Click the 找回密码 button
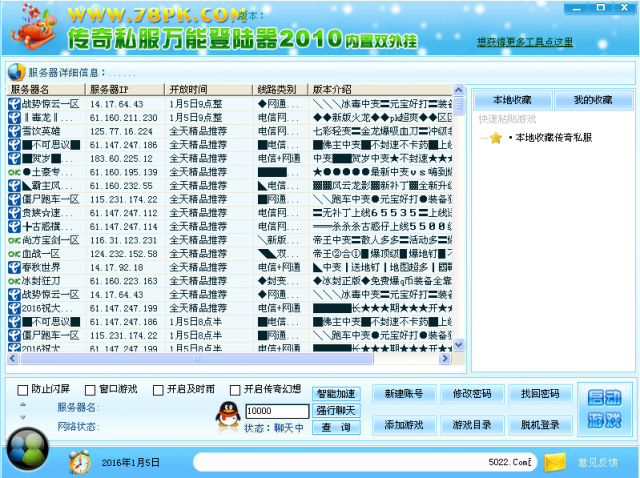Image resolution: width=640 pixels, height=478 pixels. 540,394
